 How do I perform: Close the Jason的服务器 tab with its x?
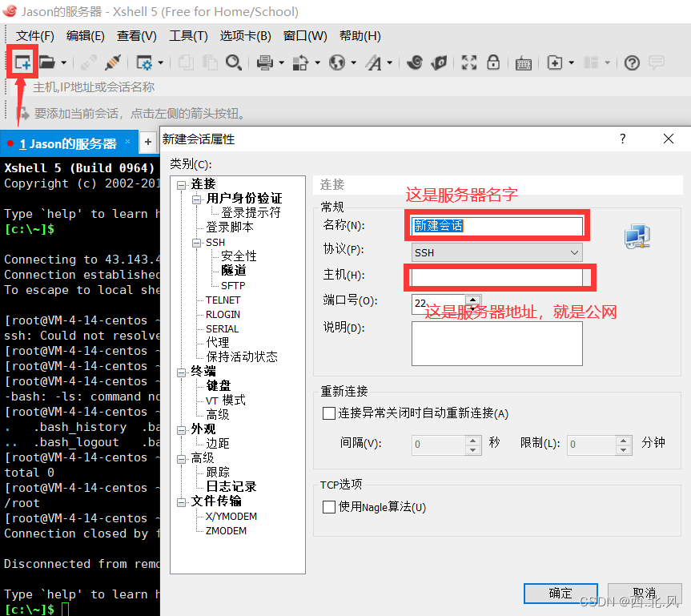pyautogui.click(x=128, y=141)
